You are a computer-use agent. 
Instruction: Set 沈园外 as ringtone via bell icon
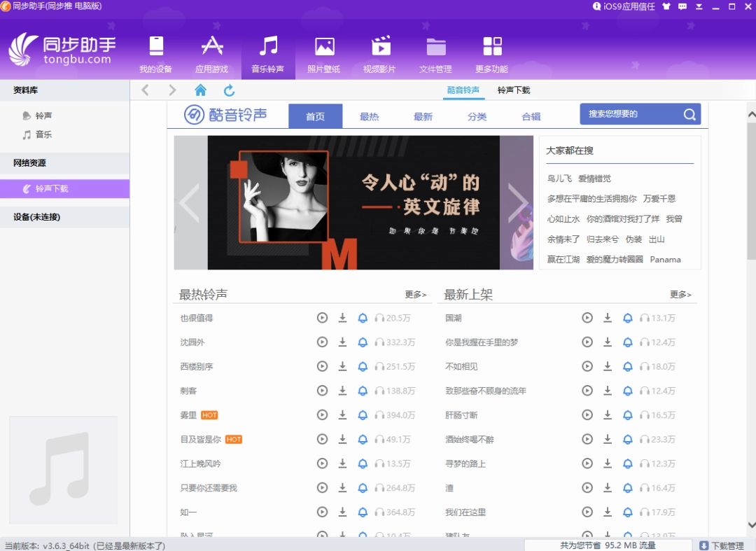click(363, 342)
